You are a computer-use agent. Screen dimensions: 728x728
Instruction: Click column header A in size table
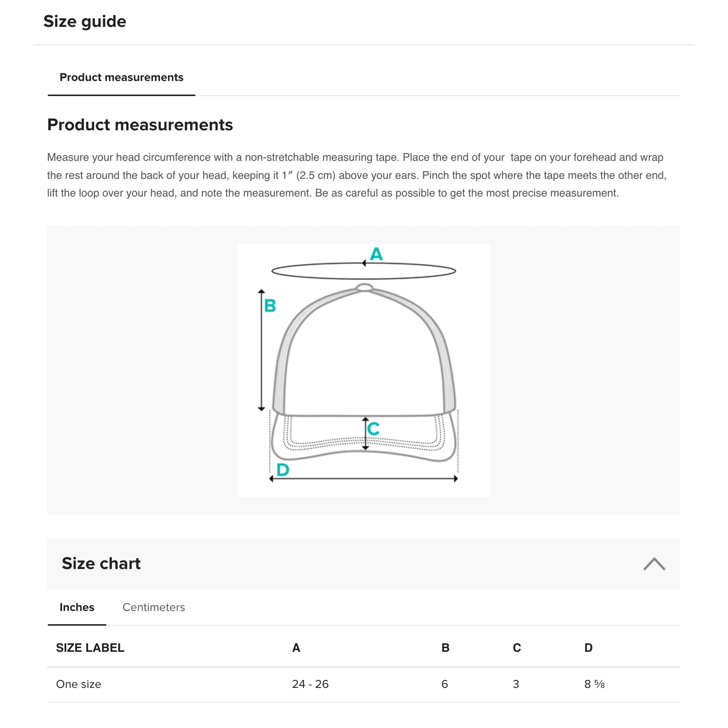click(x=296, y=648)
